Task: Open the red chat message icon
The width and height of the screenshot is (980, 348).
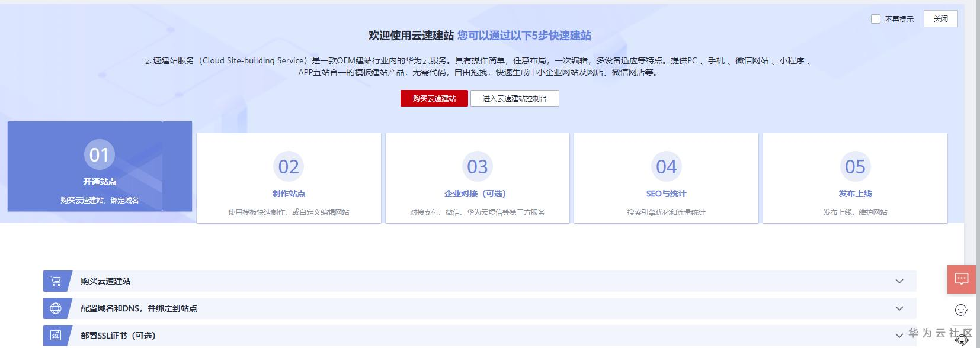Action: [x=962, y=279]
